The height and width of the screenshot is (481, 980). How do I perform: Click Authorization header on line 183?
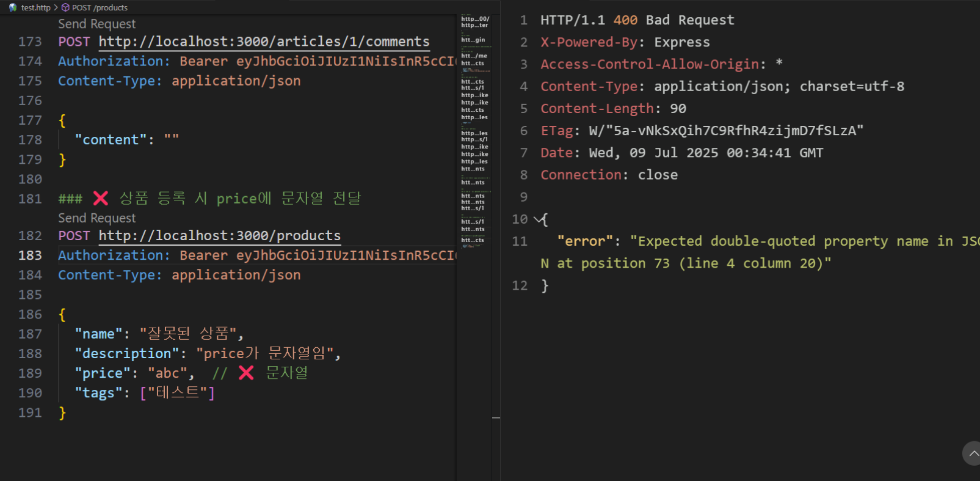[x=257, y=255]
